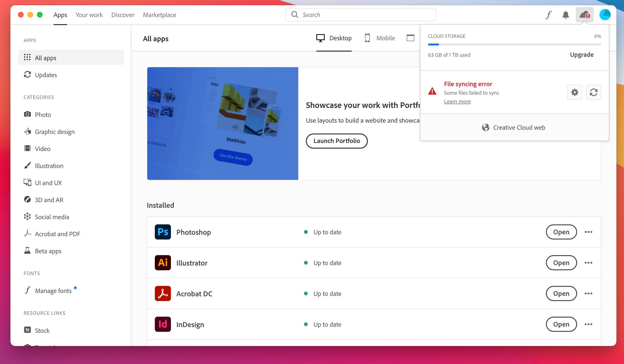Click the Acrobat DC app icon

coord(163,293)
